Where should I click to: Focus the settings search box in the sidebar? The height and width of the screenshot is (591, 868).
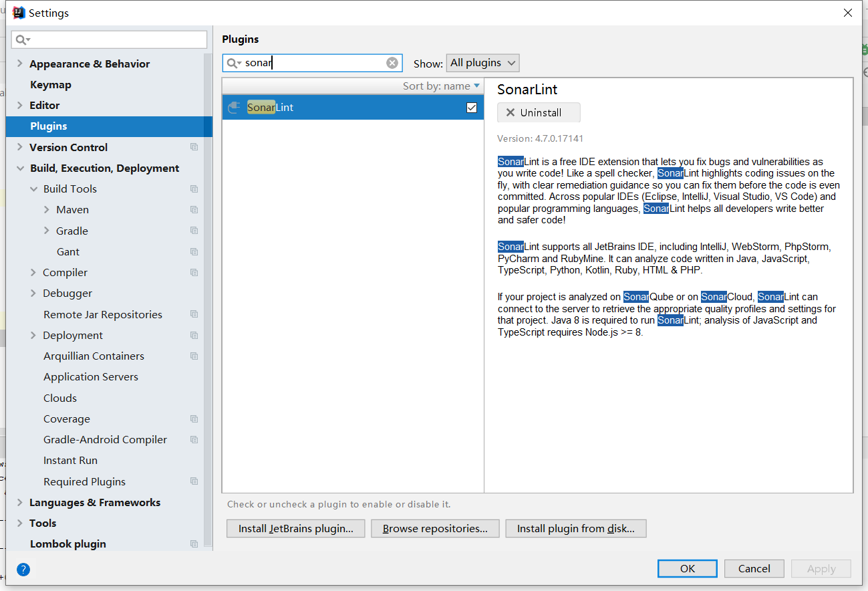point(110,39)
